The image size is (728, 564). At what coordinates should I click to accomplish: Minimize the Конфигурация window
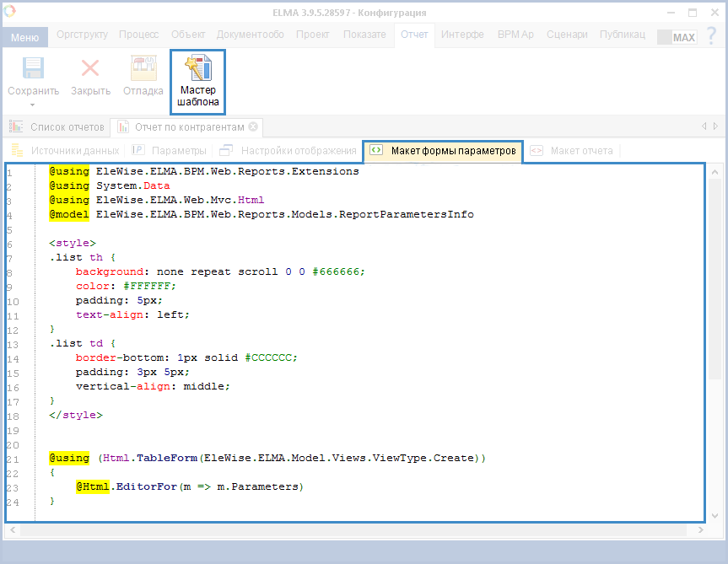click(671, 13)
